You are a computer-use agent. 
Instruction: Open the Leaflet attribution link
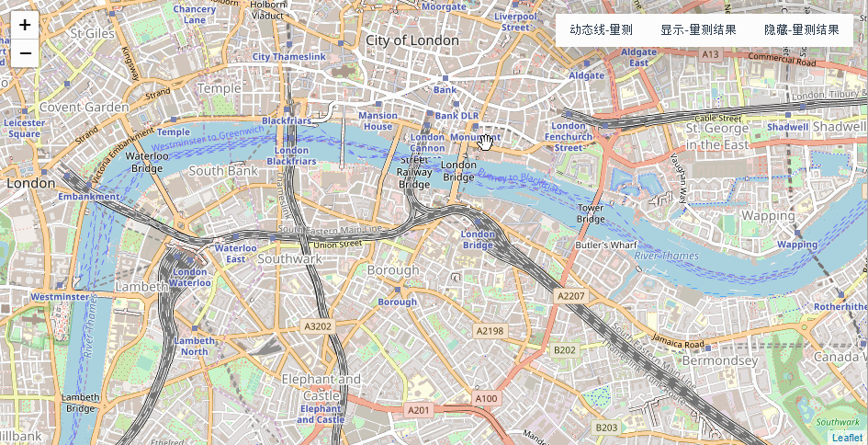click(846, 439)
